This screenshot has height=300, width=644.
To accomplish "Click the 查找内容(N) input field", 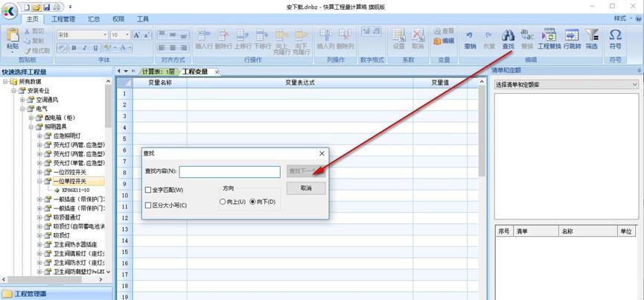I will click(x=229, y=171).
